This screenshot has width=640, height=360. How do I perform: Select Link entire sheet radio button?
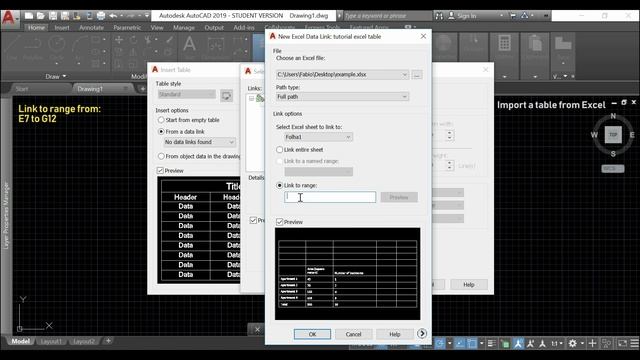point(280,150)
